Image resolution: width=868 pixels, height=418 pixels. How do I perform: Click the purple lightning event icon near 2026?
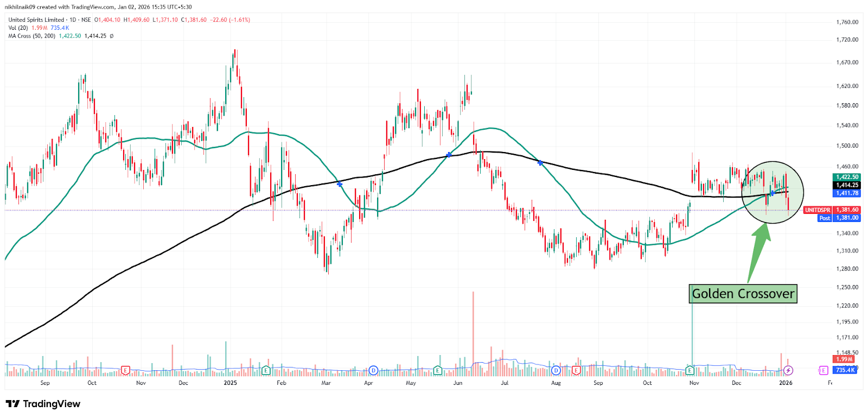[788, 370]
